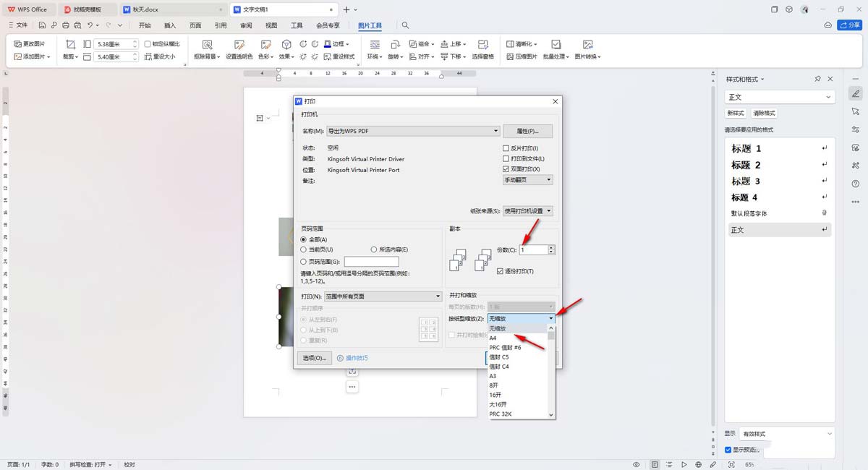Click the 裁剪 crop tool icon
Viewport: 868px width, 470px height.
70,44
